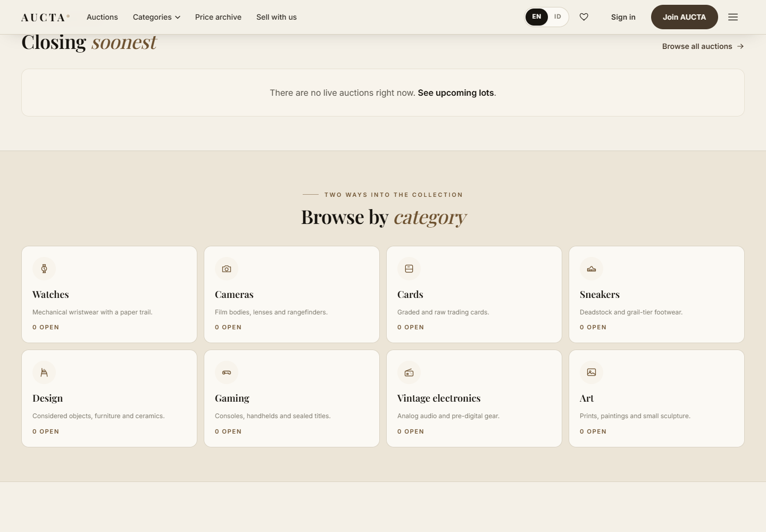
Task: Click 'Considered objects, furniture and ceramics.' text
Action: click(98, 416)
